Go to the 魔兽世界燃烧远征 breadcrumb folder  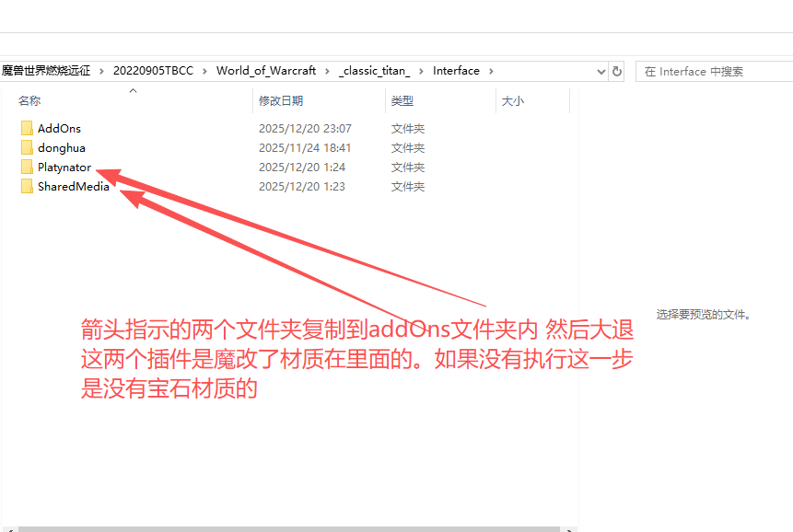48,71
